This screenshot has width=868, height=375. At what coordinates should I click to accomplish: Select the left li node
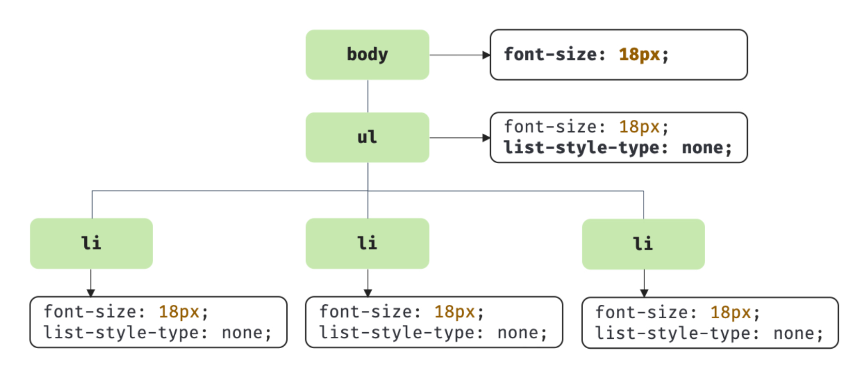(x=92, y=243)
